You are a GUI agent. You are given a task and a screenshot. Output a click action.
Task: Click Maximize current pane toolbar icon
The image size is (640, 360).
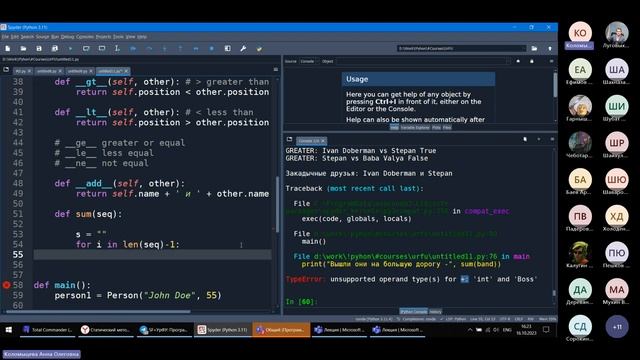tap(227, 49)
